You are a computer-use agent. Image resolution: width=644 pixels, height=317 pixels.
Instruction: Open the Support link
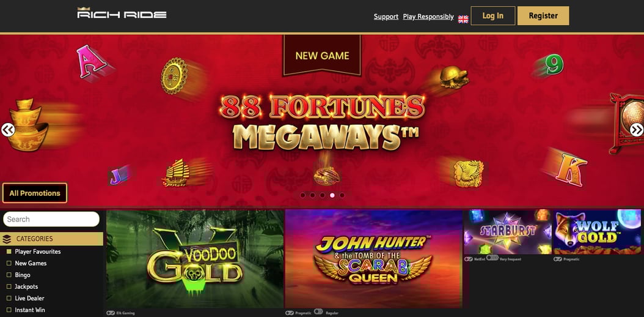[x=386, y=17]
